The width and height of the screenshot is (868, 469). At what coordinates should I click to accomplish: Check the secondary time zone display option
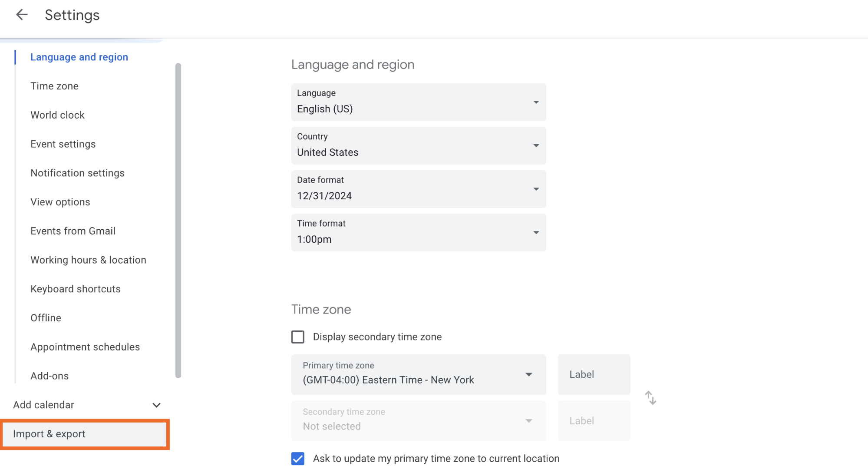tap(297, 337)
